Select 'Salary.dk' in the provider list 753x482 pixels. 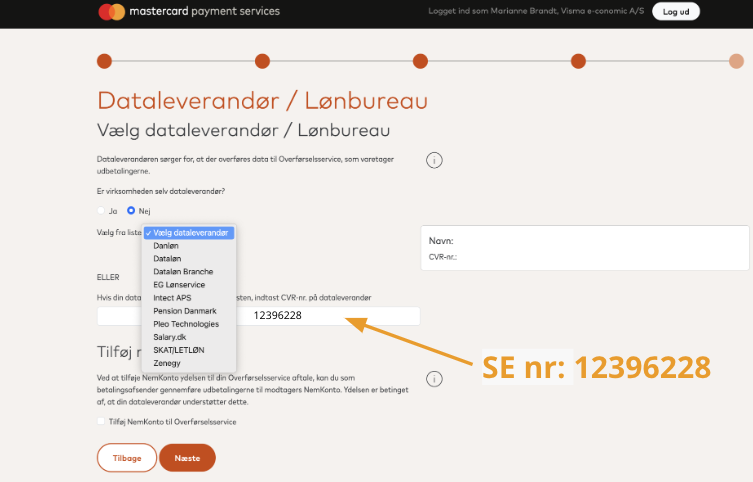point(171,337)
